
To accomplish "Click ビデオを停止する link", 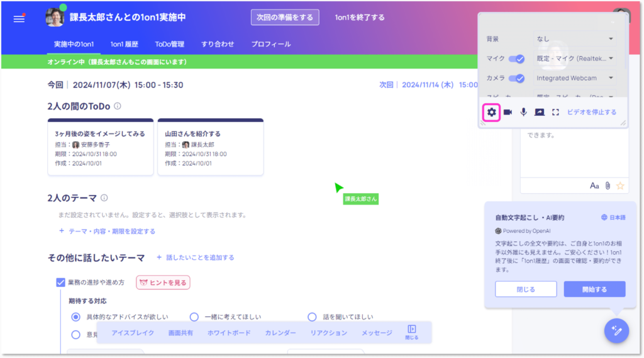I will click(591, 112).
